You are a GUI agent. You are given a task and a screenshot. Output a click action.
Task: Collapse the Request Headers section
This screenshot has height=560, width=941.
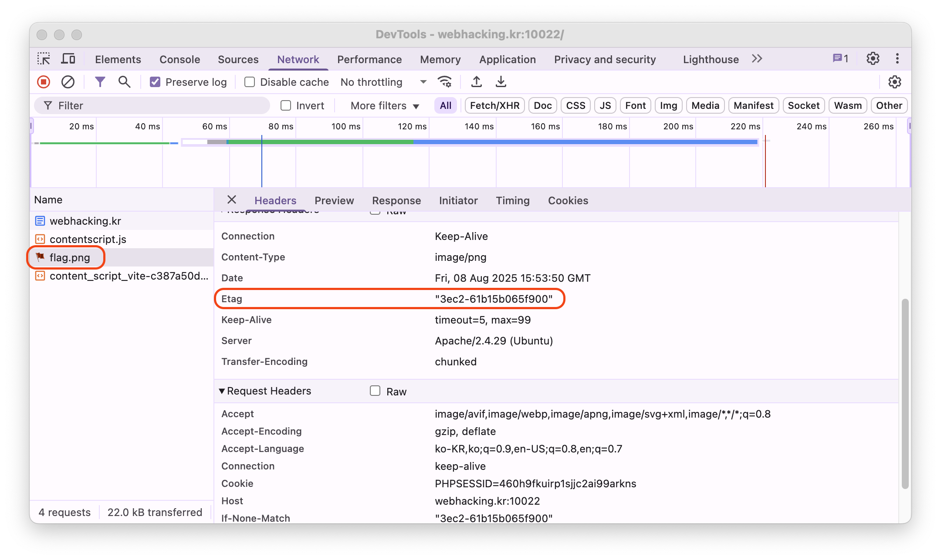point(222,391)
